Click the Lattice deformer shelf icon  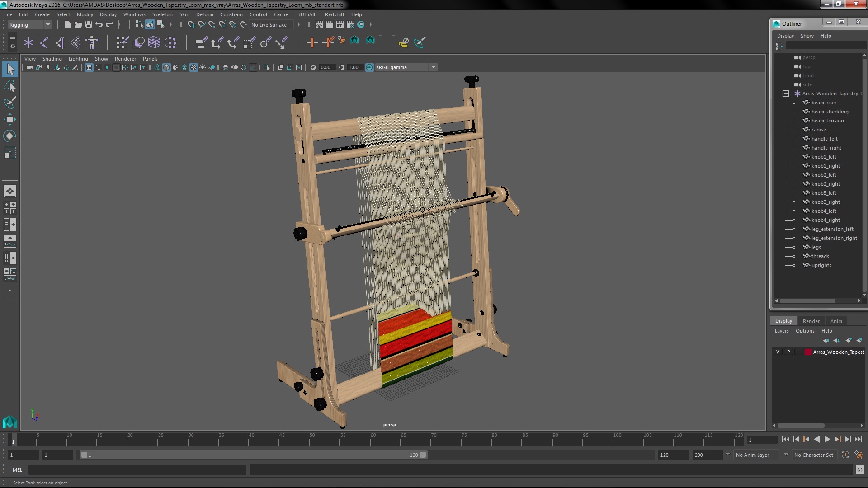[154, 43]
